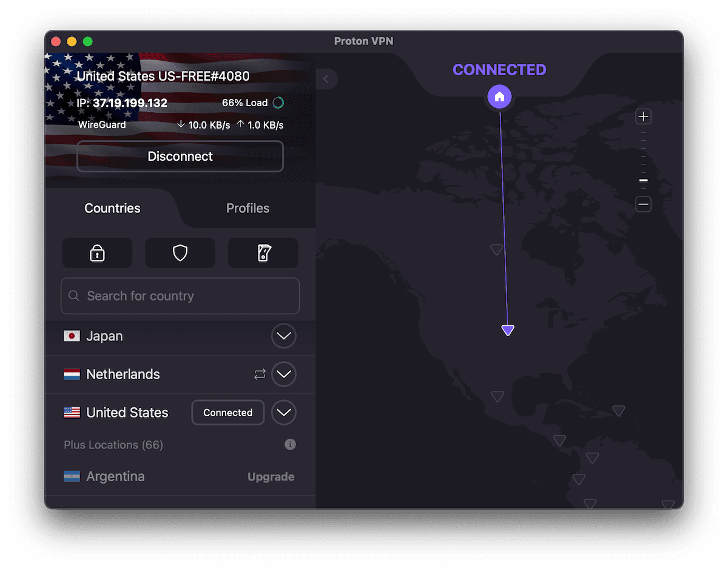728x568 pixels.
Task: Expand the Japan server list
Action: click(x=283, y=336)
